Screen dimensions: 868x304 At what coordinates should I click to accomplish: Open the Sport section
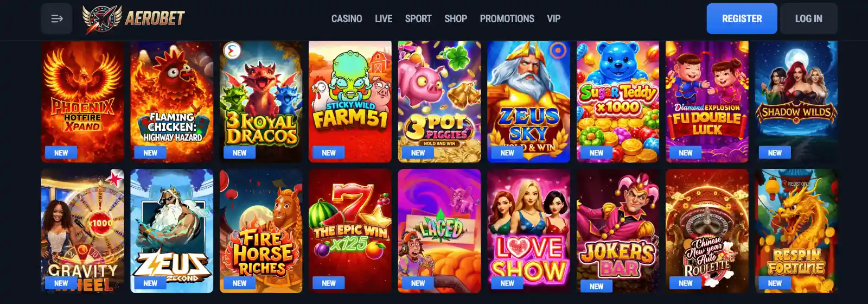(x=418, y=18)
